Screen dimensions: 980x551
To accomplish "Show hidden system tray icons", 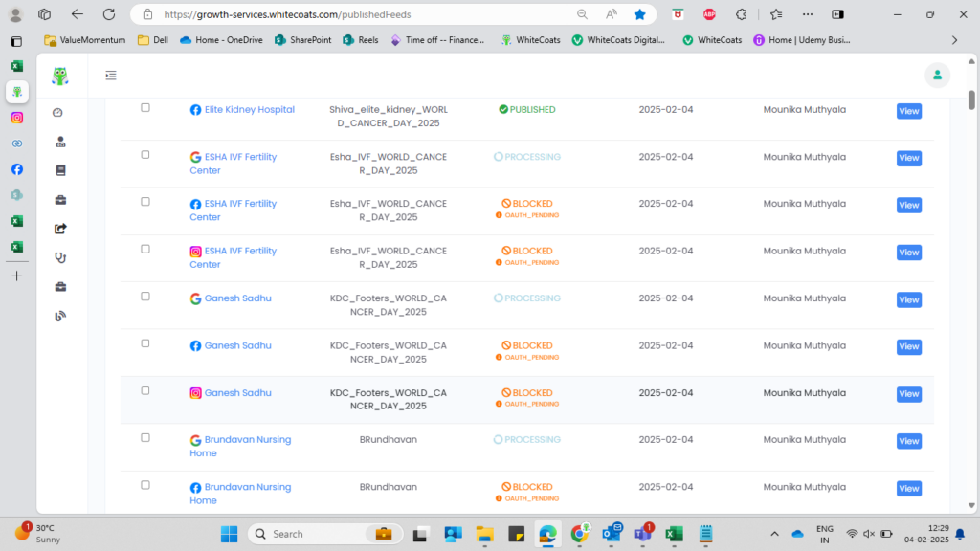I will [774, 534].
